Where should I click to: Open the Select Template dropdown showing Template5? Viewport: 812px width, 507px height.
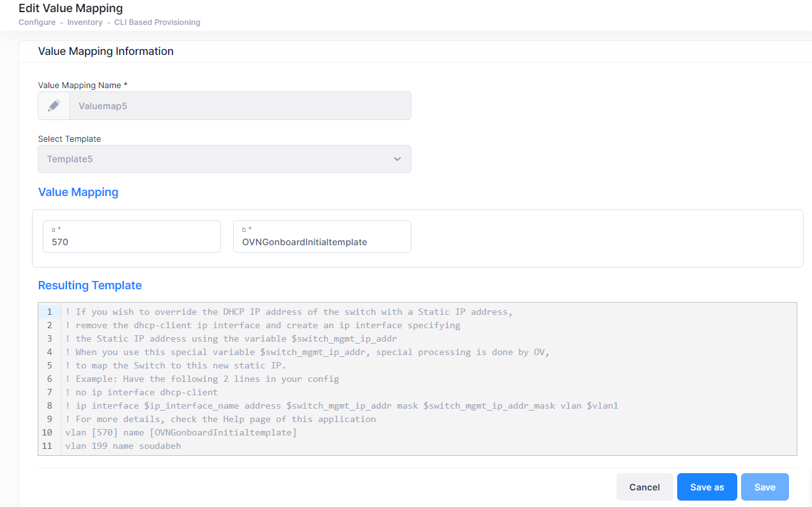coord(224,159)
